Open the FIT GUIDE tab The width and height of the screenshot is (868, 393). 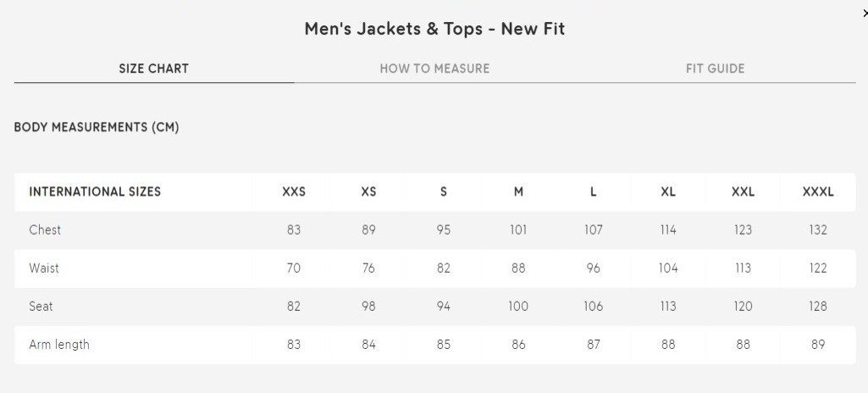click(716, 69)
